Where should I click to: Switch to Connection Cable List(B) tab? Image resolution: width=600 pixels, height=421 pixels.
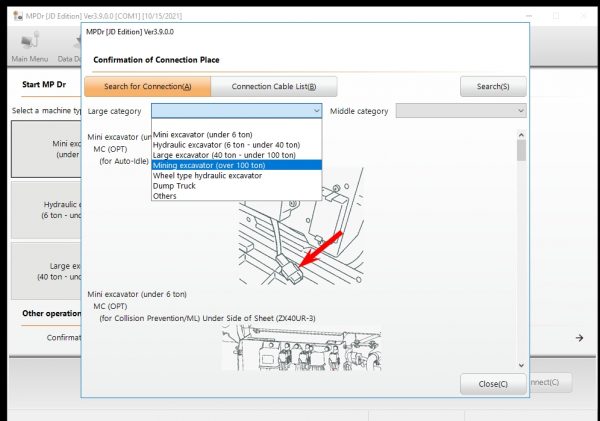tap(274, 86)
